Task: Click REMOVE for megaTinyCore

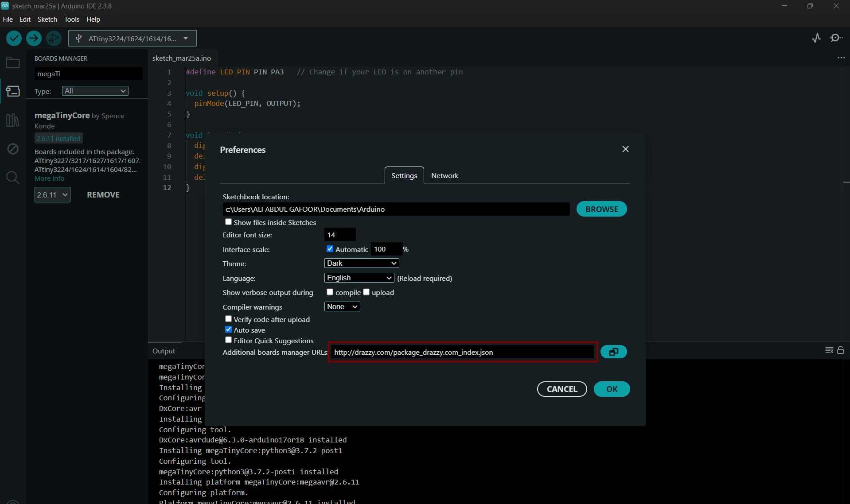Action: tap(103, 195)
